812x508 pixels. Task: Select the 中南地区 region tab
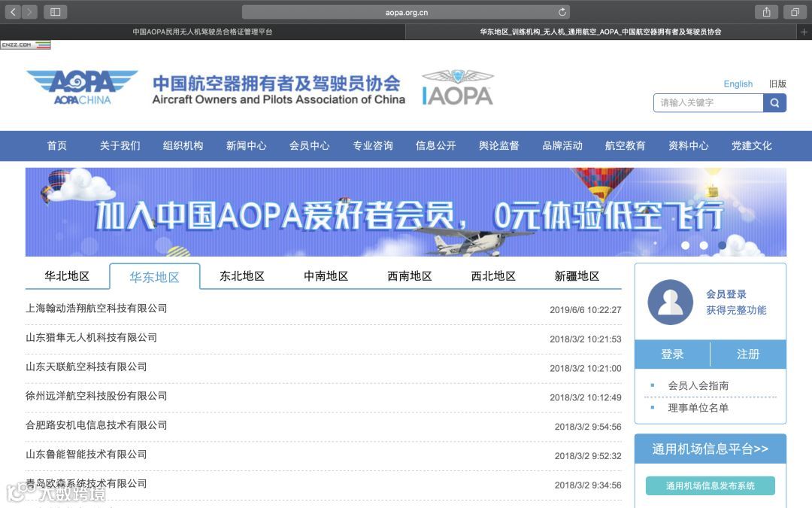(326, 276)
